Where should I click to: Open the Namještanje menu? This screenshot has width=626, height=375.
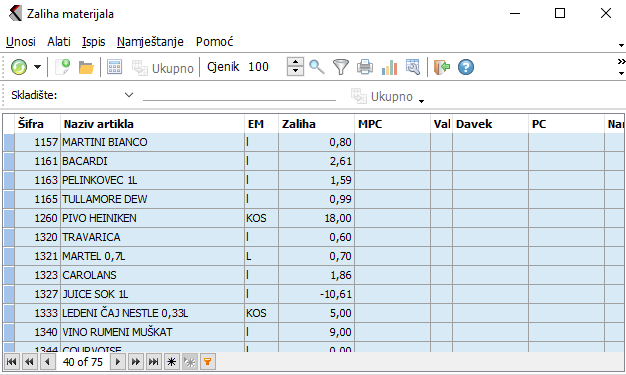pyautogui.click(x=150, y=42)
